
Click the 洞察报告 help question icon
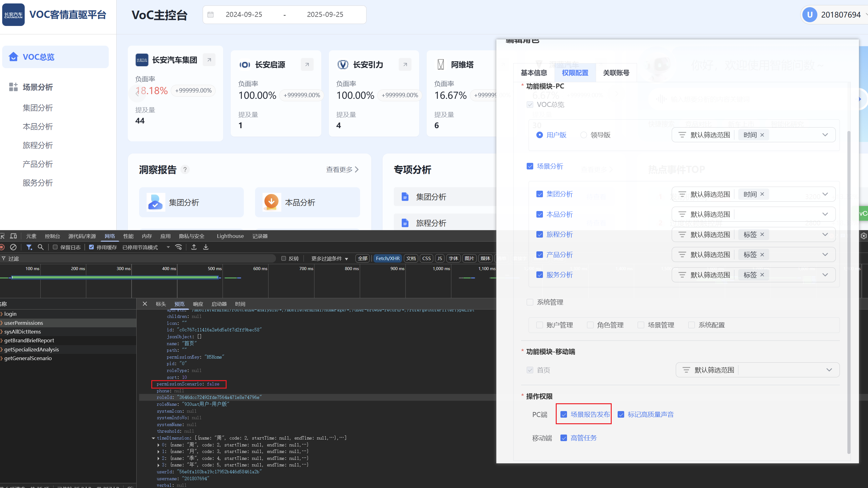185,169
